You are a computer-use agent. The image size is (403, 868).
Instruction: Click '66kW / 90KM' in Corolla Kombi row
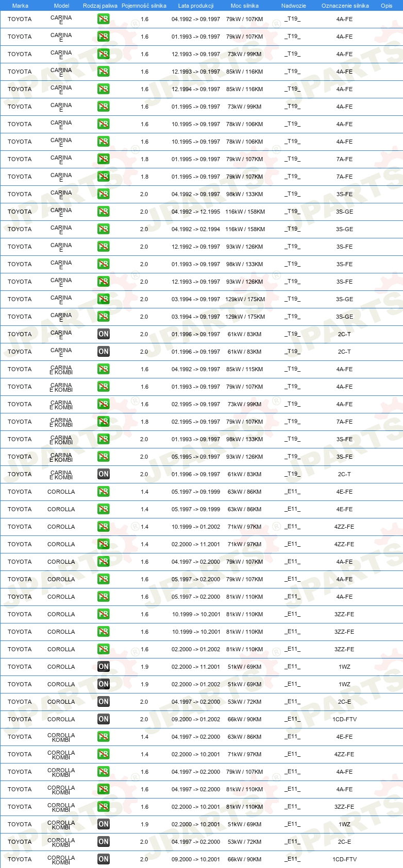coord(245,859)
